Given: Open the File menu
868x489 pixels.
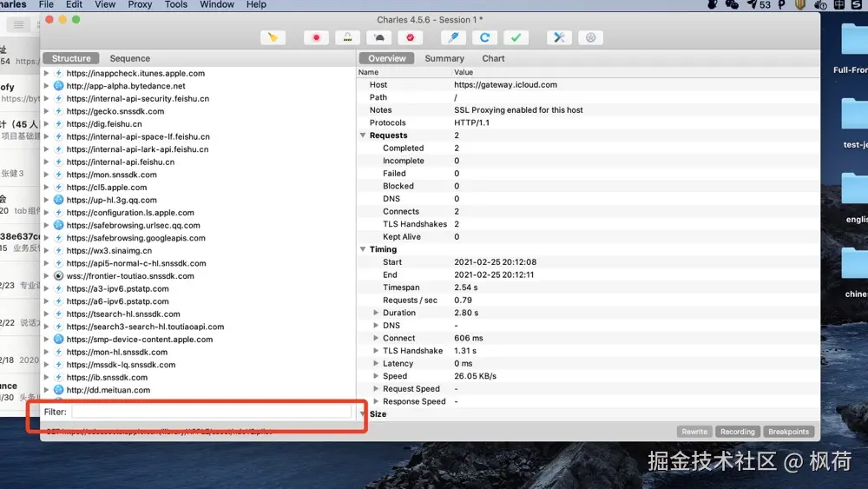Looking at the screenshot, I should (46, 4).
